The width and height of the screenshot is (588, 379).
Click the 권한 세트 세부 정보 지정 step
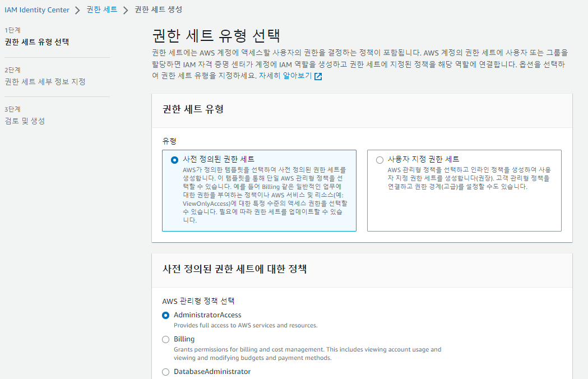45,81
